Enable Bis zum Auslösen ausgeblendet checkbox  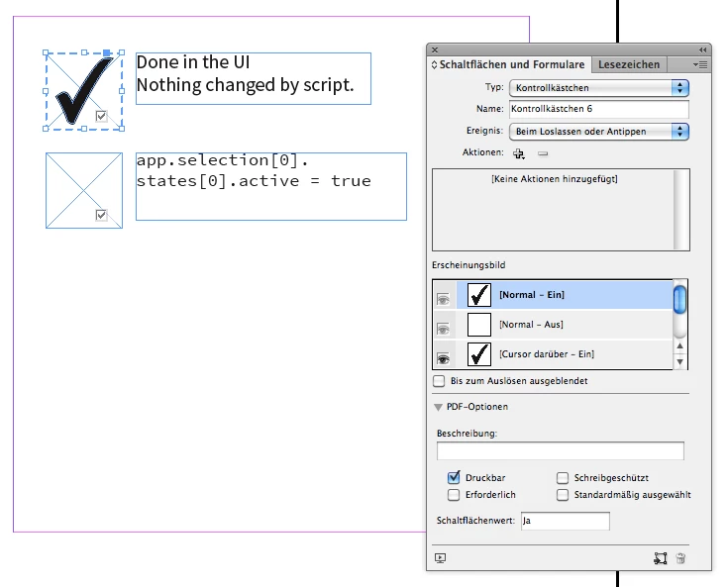point(439,381)
